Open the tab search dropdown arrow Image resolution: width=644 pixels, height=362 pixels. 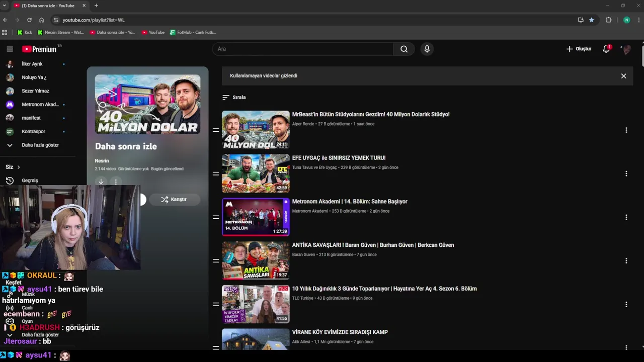click(x=4, y=6)
